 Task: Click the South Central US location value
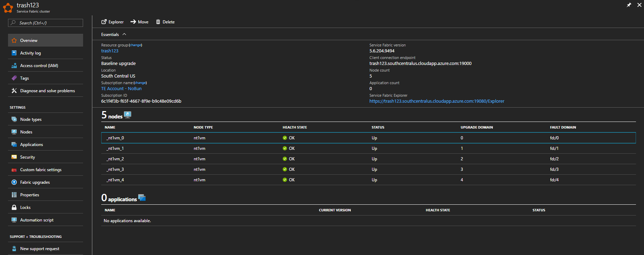coord(118,76)
